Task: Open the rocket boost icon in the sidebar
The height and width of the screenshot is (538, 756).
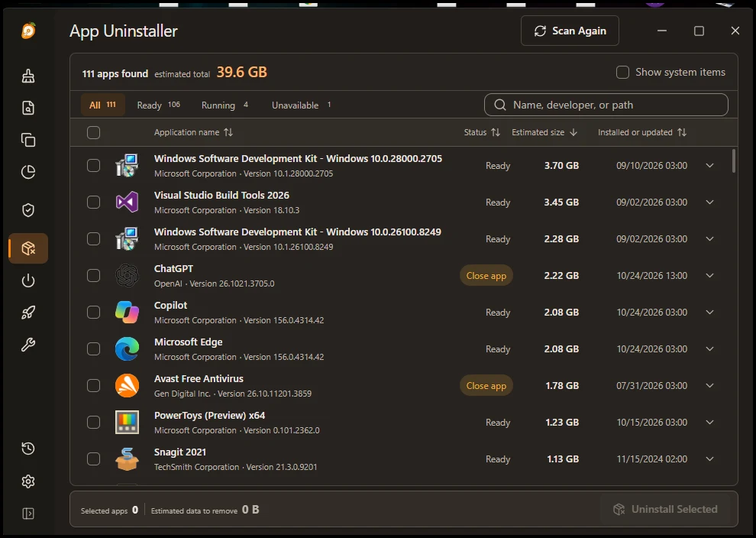Action: (28, 313)
